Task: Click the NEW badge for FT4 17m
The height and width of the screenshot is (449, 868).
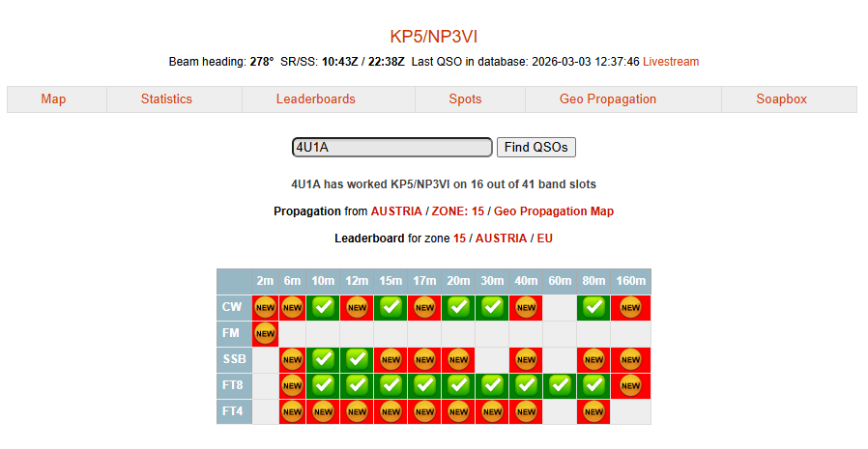Action: tap(424, 411)
